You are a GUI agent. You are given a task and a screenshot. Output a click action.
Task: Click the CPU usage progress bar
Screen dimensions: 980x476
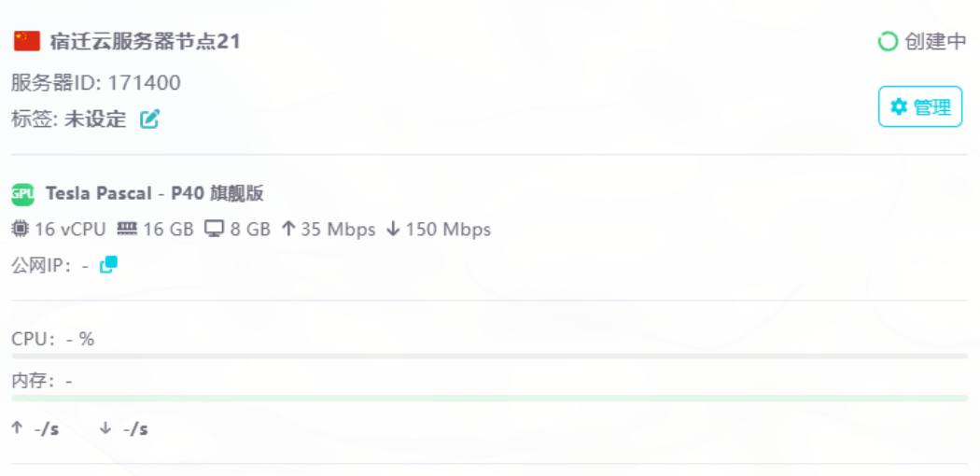tap(489, 356)
